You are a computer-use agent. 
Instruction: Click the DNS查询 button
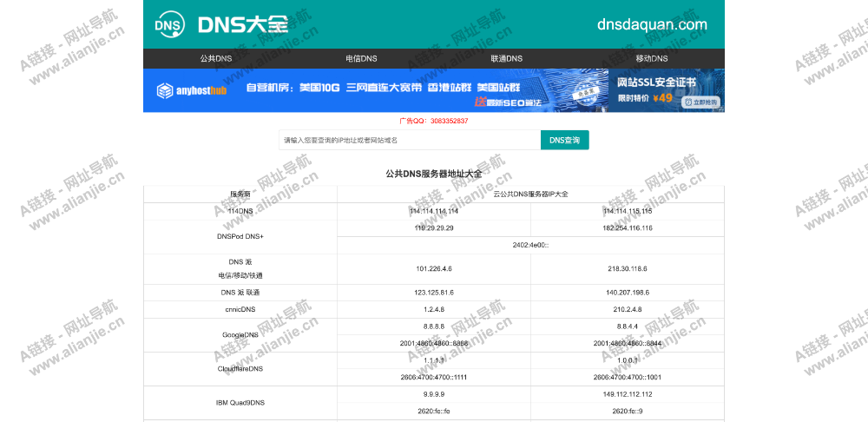click(x=565, y=140)
